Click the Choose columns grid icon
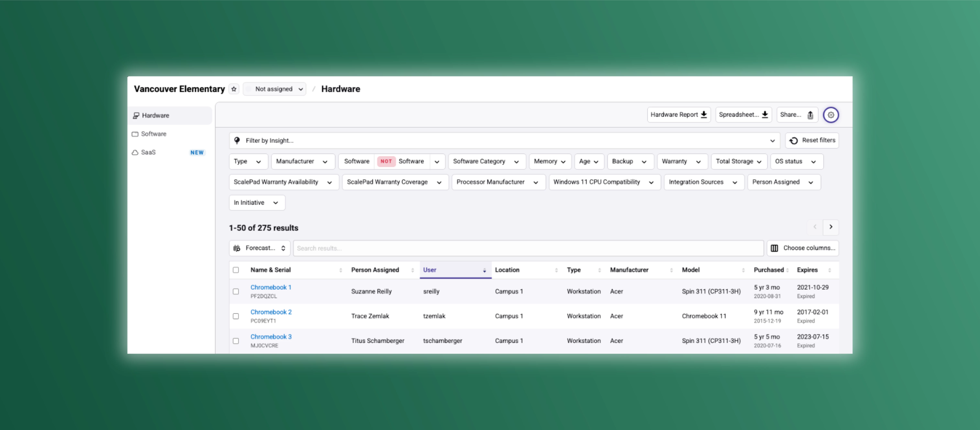 (x=774, y=248)
